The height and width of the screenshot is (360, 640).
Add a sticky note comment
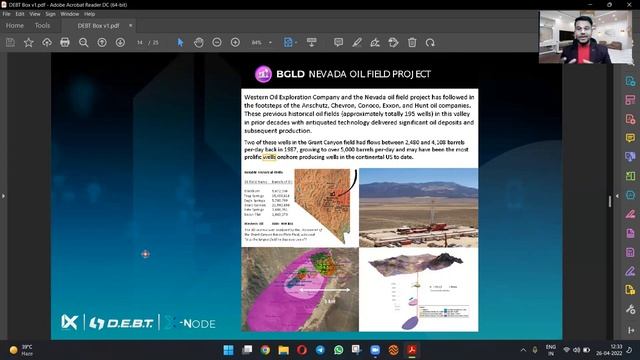[x=338, y=42]
